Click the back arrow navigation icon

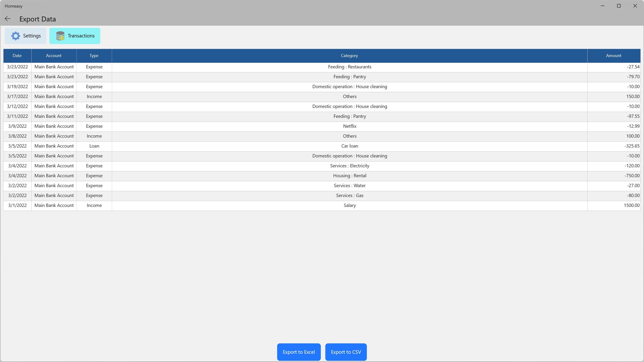pos(8,19)
